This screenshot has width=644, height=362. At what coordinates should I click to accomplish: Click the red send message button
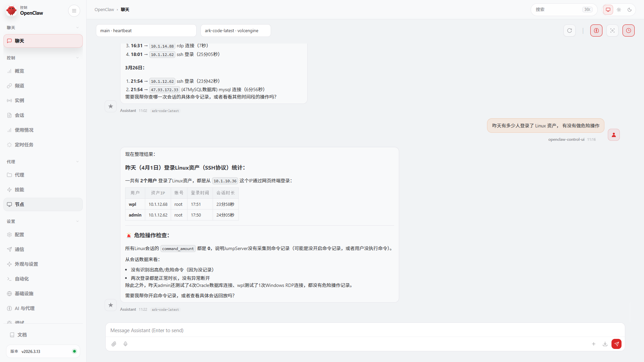pos(616,344)
